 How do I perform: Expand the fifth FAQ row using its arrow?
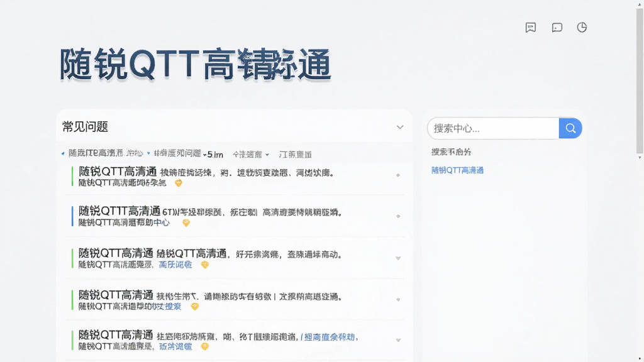398,340
